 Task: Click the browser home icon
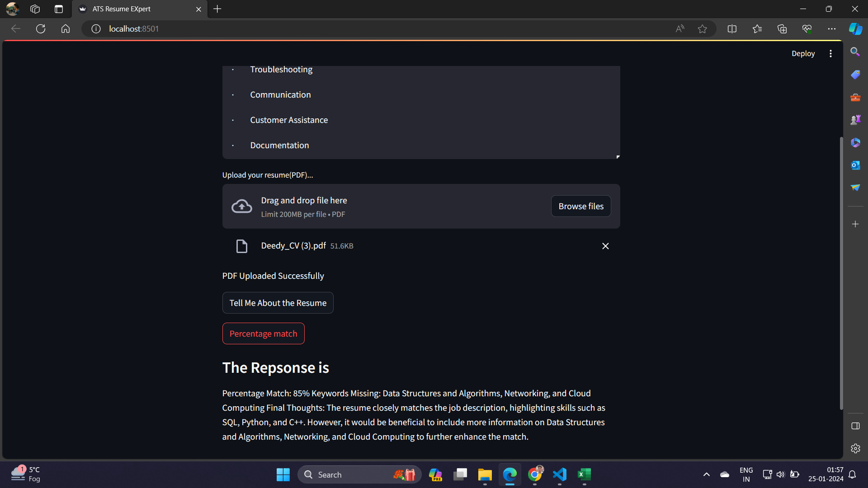[x=66, y=29]
